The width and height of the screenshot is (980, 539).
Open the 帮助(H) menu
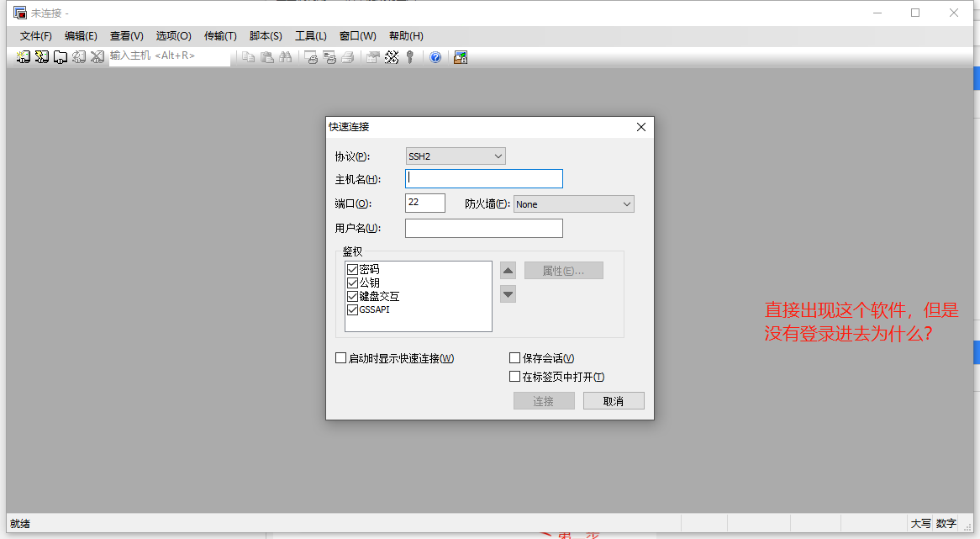(406, 36)
